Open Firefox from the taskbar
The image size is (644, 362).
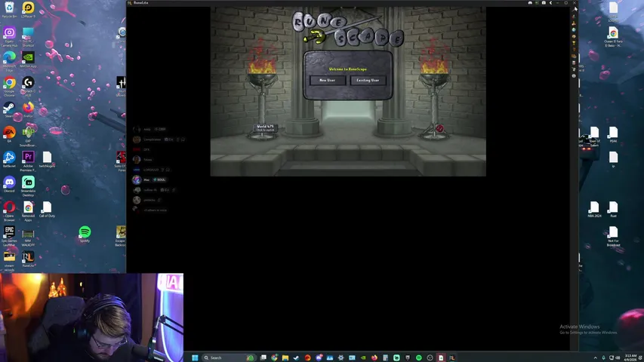click(374, 357)
